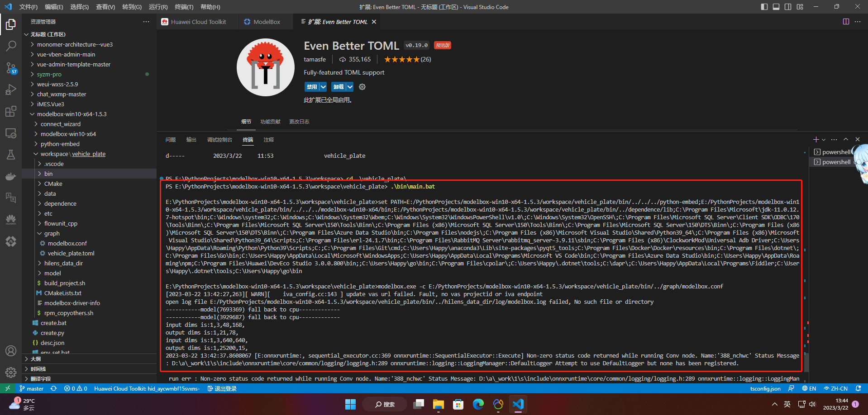
Task: Click the remote window indicator in status bar
Action: (x=8, y=388)
